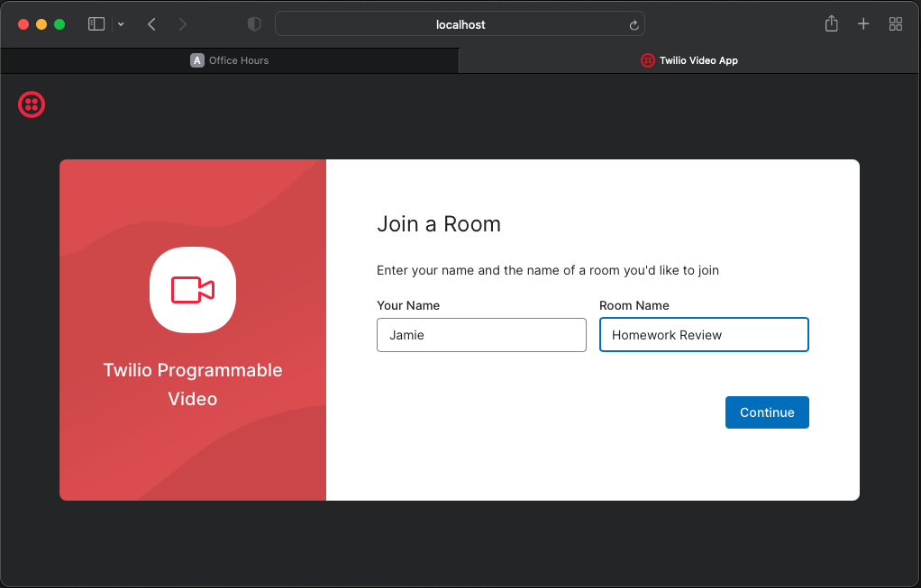Open the privacy report shield icon
Image resolution: width=921 pixels, height=588 pixels.
pos(254,24)
